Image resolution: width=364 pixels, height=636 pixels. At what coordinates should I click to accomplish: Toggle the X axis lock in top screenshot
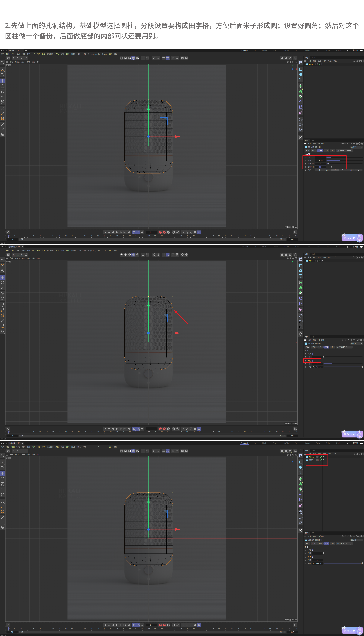[14, 58]
